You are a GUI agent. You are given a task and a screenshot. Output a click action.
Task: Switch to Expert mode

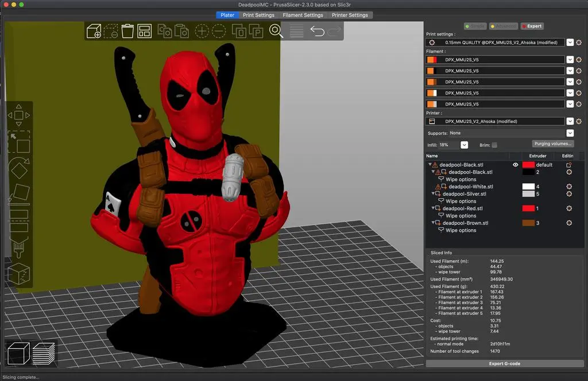click(x=531, y=26)
